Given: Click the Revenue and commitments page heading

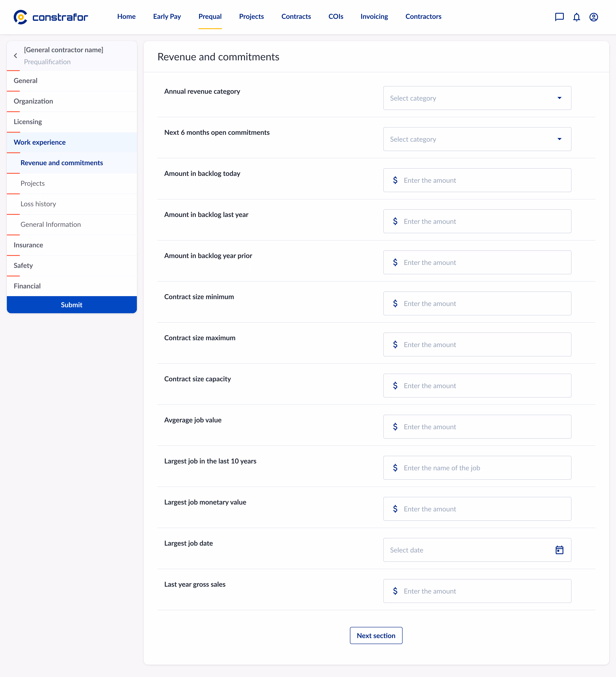Looking at the screenshot, I should pos(218,57).
